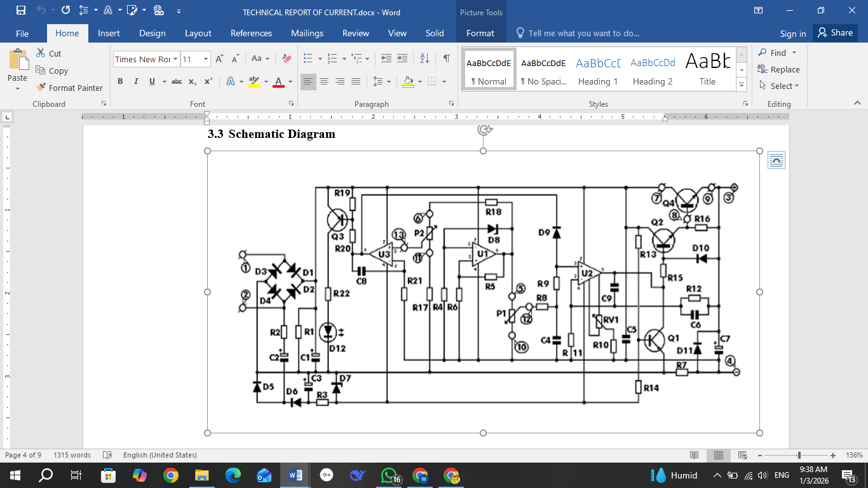Viewport: 868px width, 488px height.
Task: Open WhatsApp from the taskbar
Action: click(390, 475)
